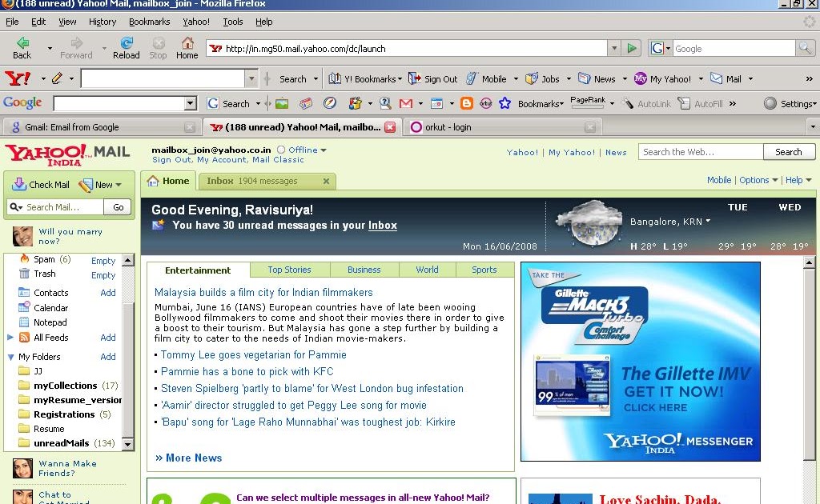Open the Check Mail icon
Viewport: 820px width, 504px height.
[18, 185]
